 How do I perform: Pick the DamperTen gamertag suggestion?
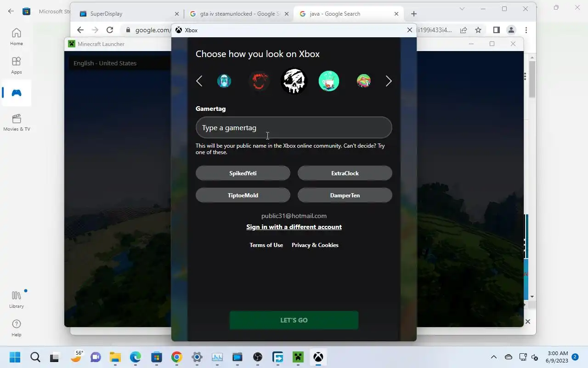(x=345, y=195)
